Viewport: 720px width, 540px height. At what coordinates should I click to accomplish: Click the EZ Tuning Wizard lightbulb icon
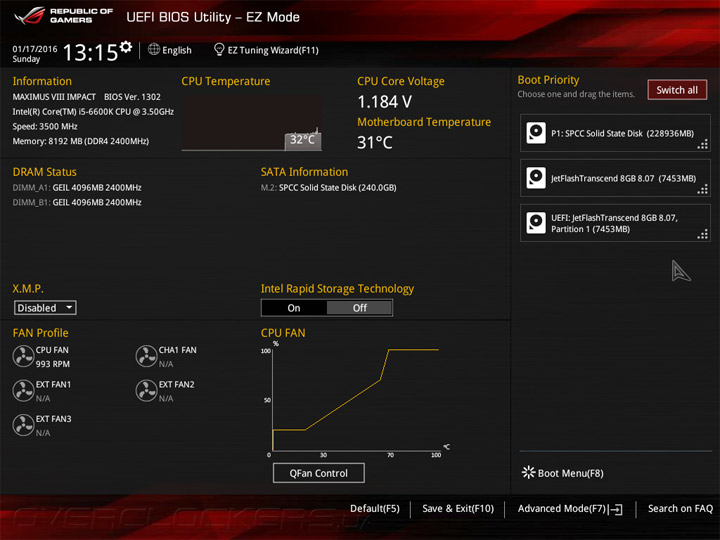point(219,49)
